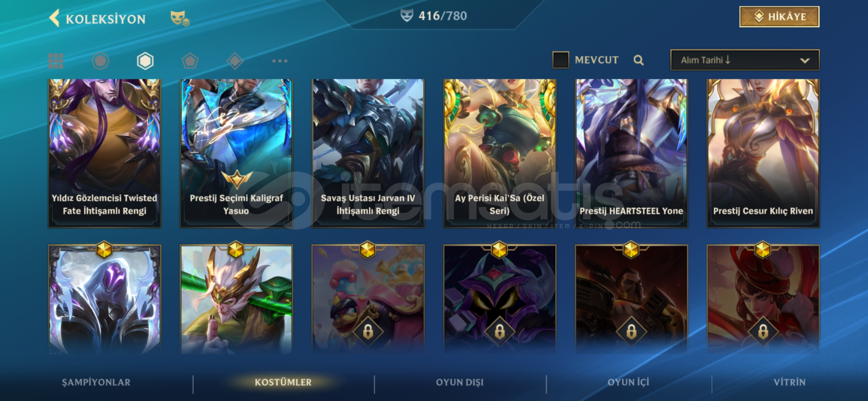Screen dimensions: 868x401
Task: Switch to the ŞAMPİYONLAR tab
Action: (96, 382)
